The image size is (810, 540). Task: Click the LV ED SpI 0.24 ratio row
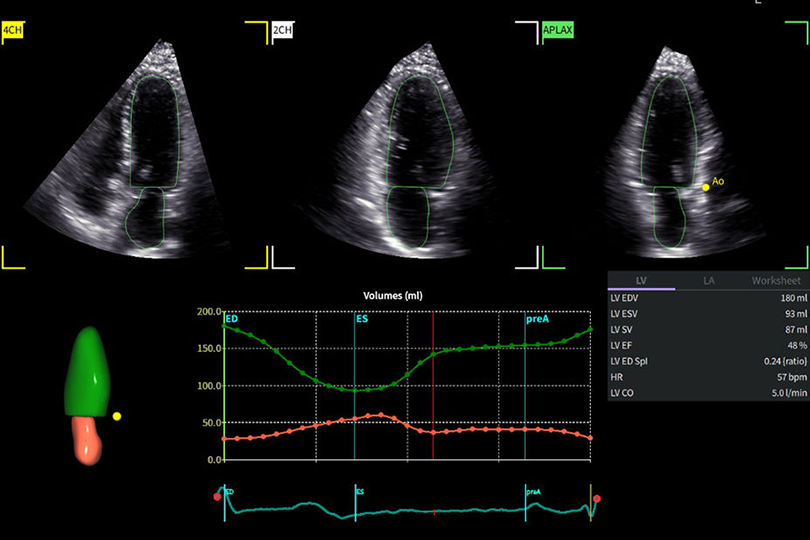click(708, 361)
